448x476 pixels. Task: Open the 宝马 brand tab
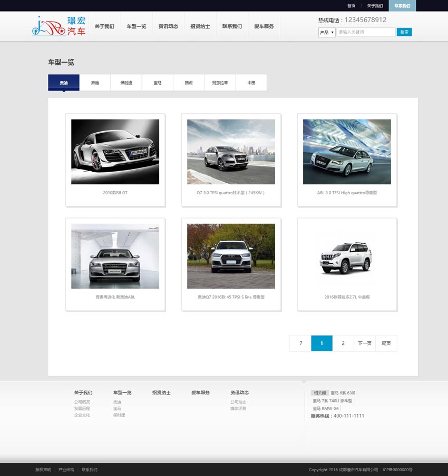(x=158, y=83)
